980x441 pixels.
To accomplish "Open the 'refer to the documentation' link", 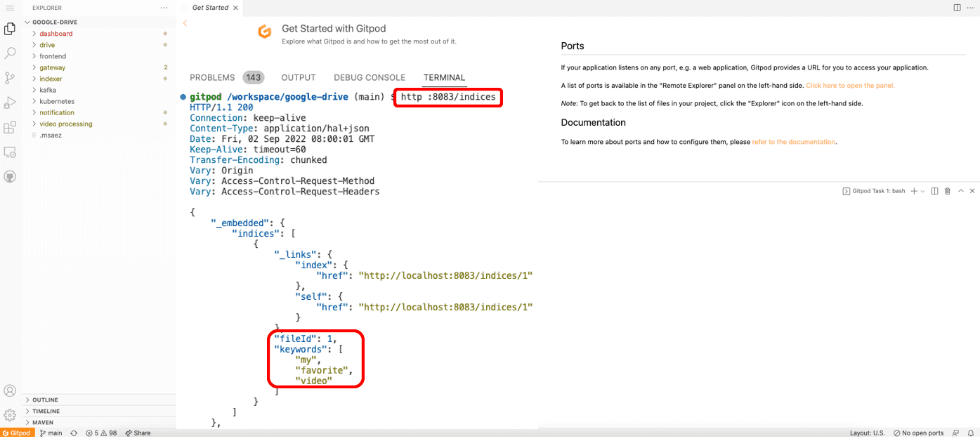I will 794,142.
